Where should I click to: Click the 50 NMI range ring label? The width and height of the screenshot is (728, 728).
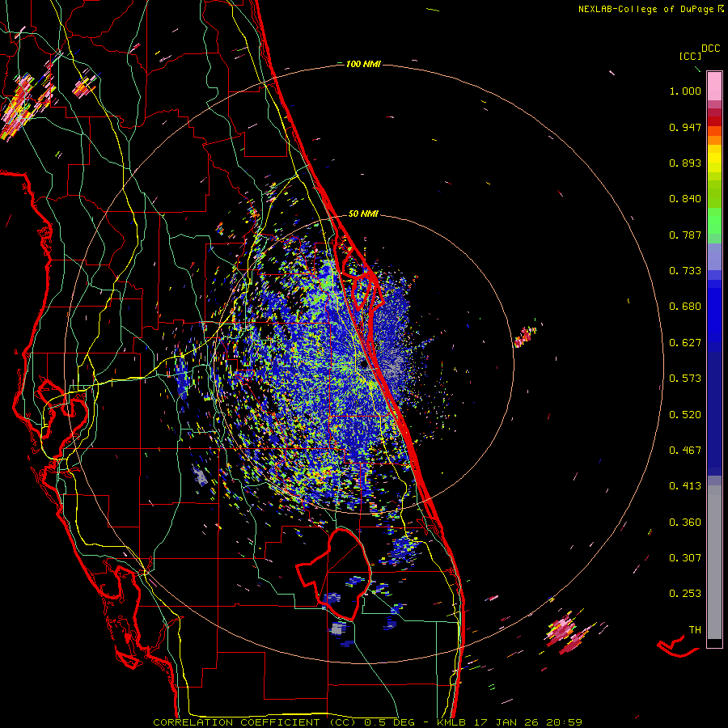(x=363, y=214)
